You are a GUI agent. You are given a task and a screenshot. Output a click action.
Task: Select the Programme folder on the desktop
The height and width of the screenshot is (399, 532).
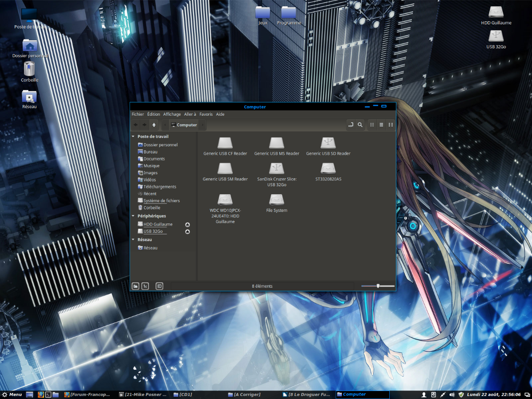289,16
